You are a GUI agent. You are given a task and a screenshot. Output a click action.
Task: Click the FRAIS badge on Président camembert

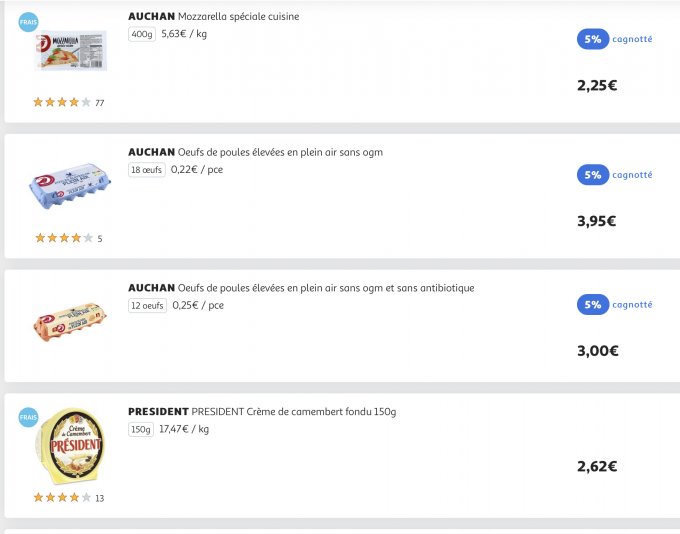pos(28,417)
